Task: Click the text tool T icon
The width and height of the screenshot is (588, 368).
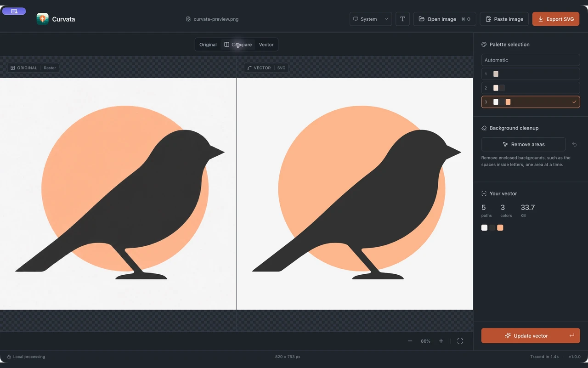Action: 402,19
